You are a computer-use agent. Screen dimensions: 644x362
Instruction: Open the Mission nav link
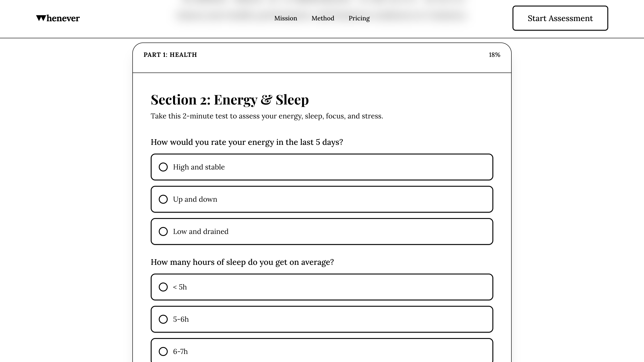pyautogui.click(x=286, y=18)
